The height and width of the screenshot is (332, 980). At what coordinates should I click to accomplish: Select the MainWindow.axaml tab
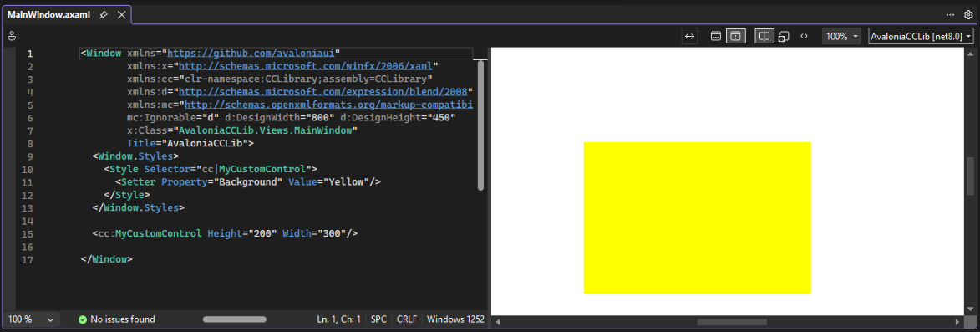click(x=48, y=14)
